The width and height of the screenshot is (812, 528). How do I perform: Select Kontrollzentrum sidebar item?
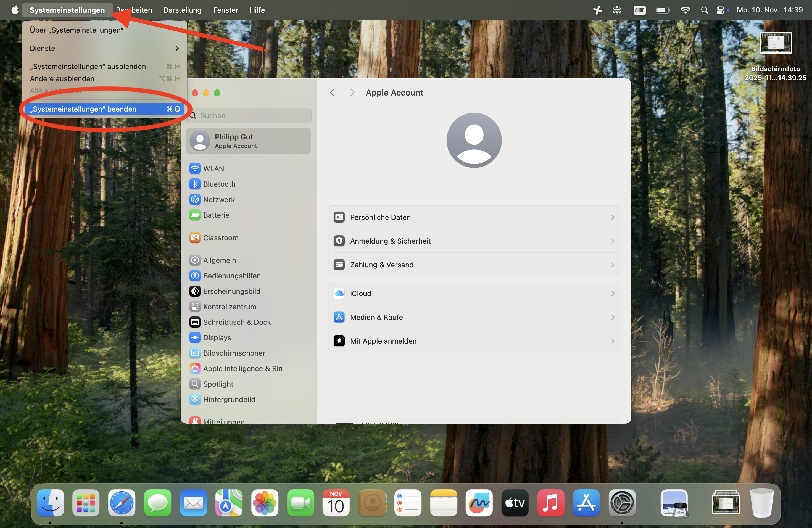click(229, 307)
